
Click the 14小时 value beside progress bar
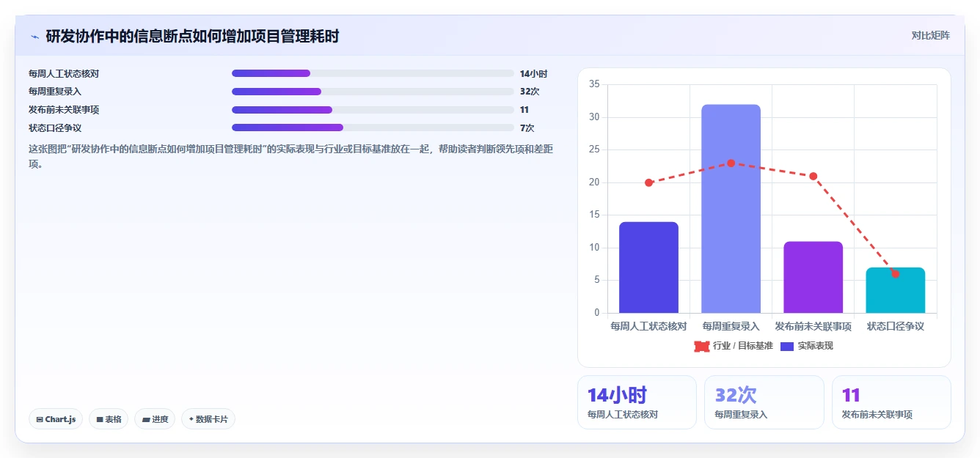[533, 73]
